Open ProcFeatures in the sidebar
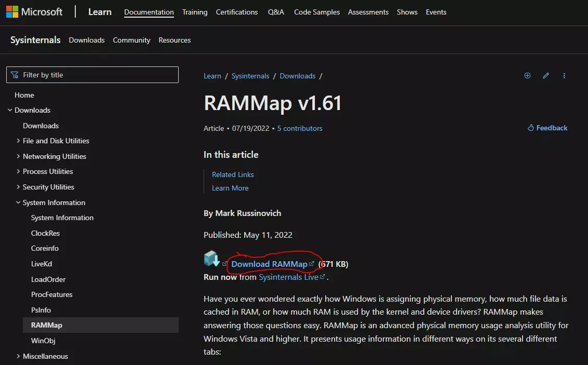 52,294
